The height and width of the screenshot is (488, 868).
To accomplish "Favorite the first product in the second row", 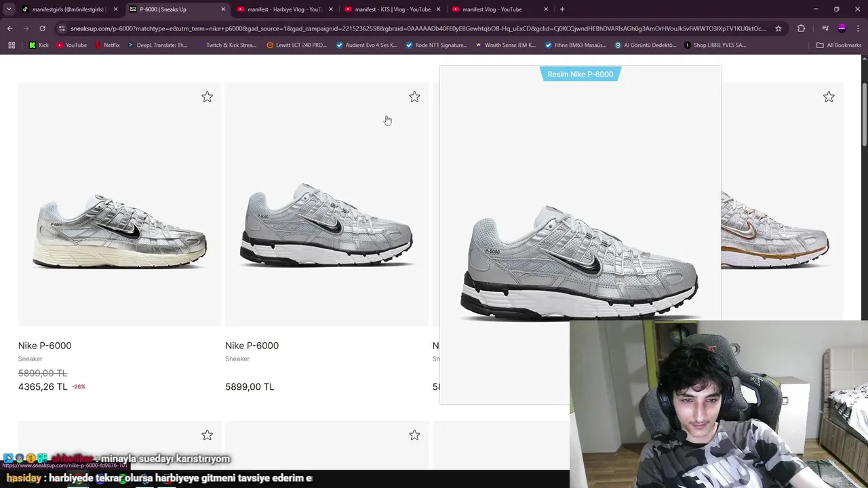I will [x=207, y=434].
